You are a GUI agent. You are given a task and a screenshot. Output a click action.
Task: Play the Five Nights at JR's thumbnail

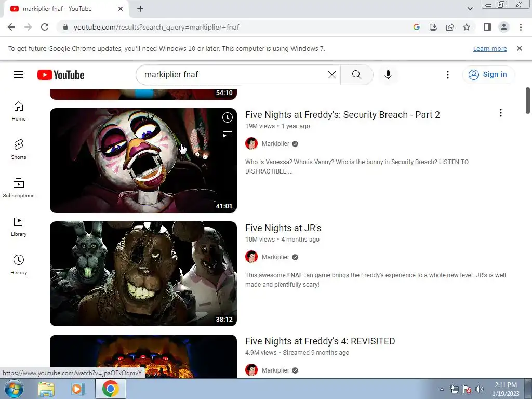pyautogui.click(x=143, y=274)
